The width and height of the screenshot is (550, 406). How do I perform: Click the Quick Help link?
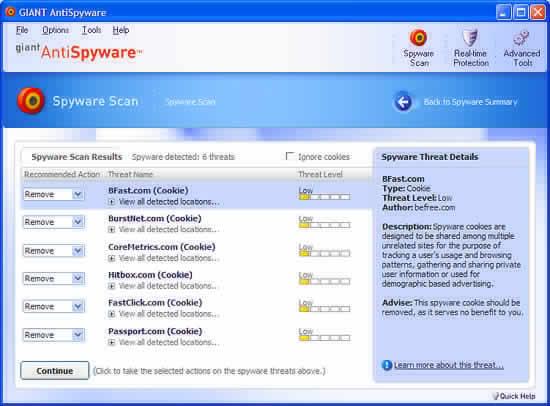[x=517, y=396]
